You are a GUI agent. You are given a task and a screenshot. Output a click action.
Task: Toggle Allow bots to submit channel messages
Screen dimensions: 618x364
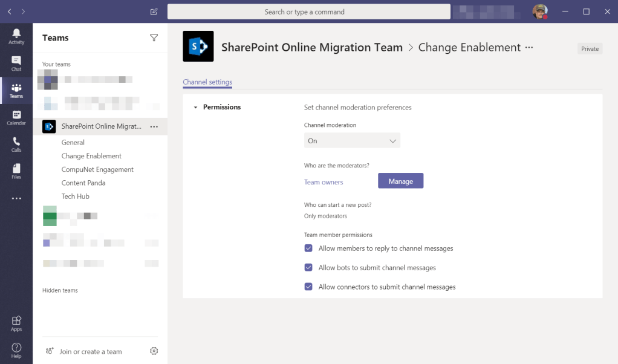(x=308, y=268)
